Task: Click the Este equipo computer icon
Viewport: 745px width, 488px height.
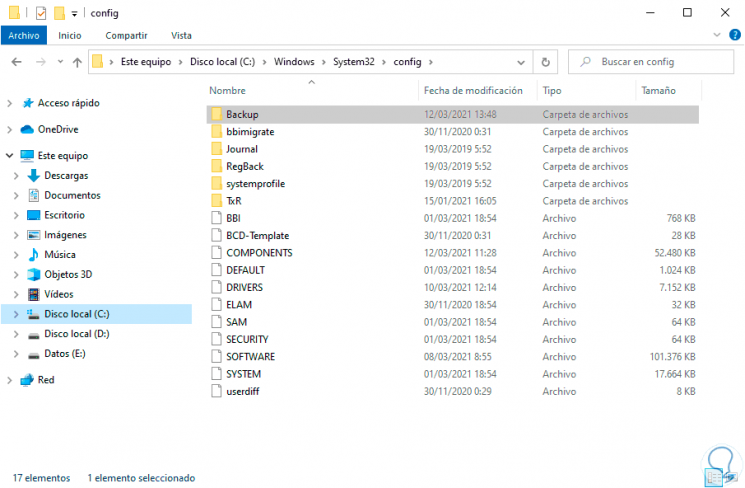Action: [27, 155]
